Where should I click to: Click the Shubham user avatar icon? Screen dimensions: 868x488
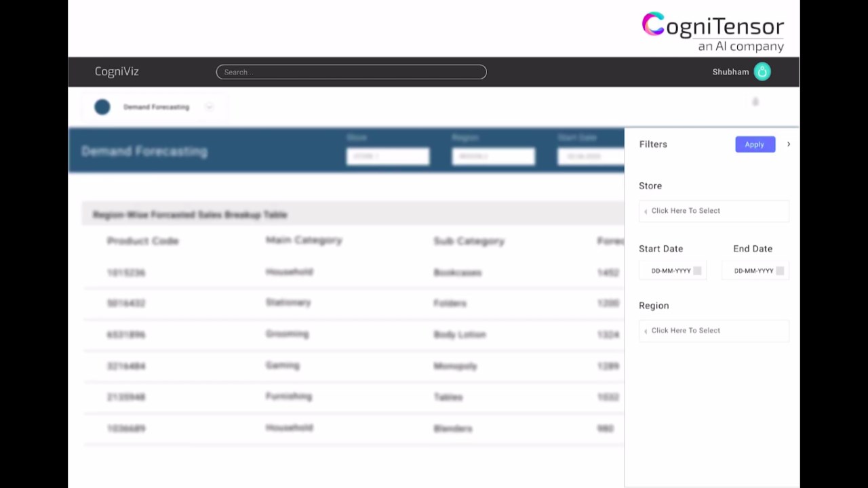pyautogui.click(x=762, y=72)
